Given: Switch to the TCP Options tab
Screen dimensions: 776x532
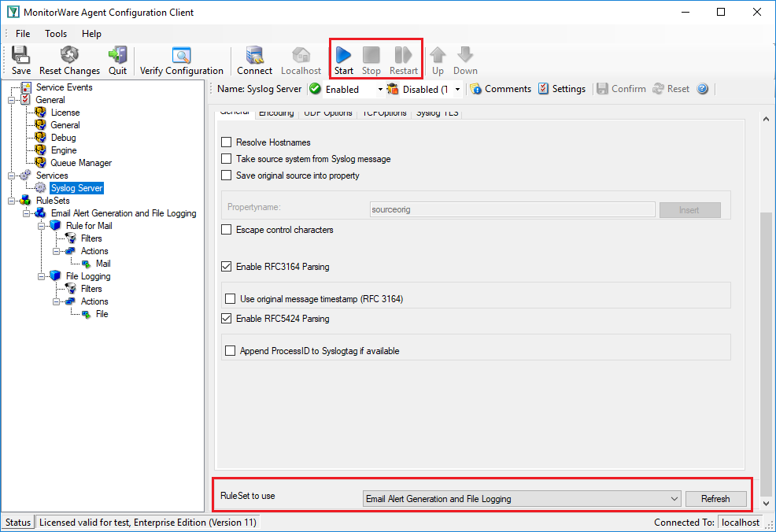Looking at the screenshot, I should tap(385, 113).
